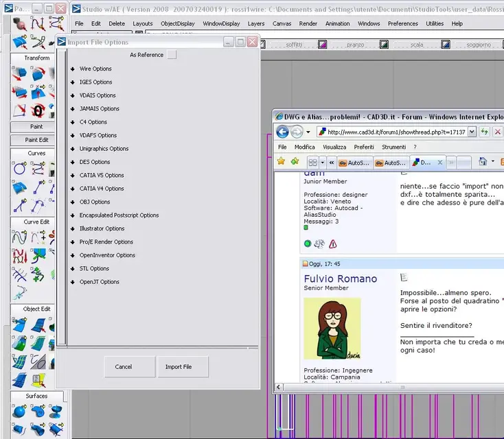
Task: Click the browser address bar URL field
Action: [x=392, y=132]
